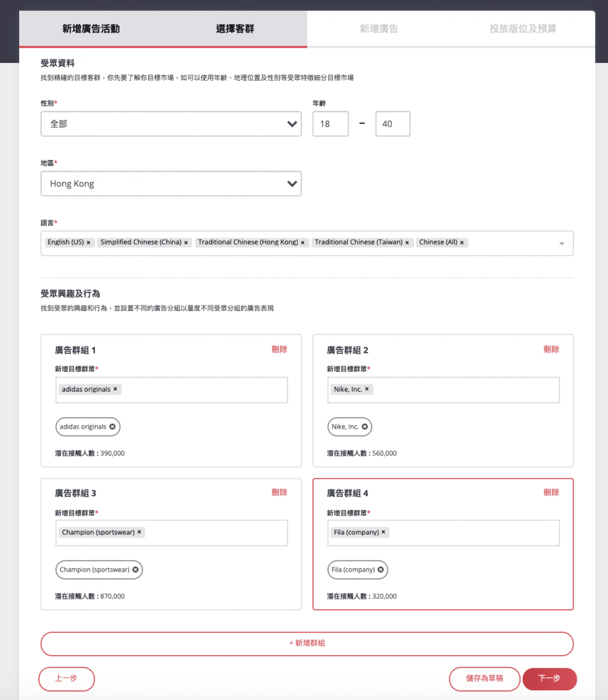This screenshot has width=608, height=700.
Task: Remove adidas originals tag inside the input box
Action: (115, 389)
